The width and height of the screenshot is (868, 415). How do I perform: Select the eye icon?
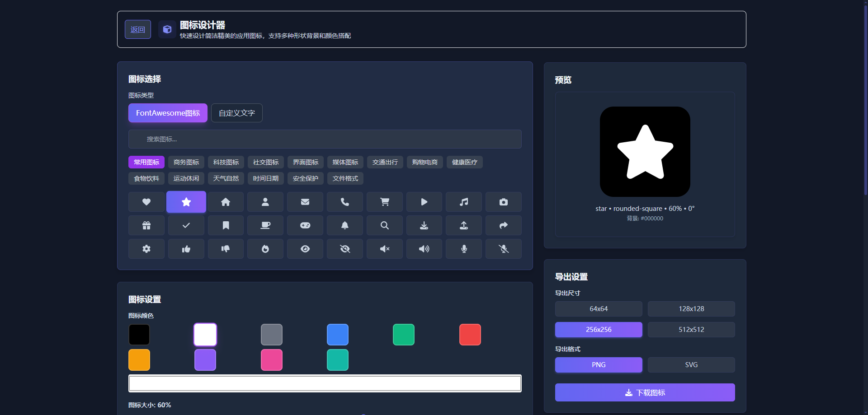[x=305, y=249]
